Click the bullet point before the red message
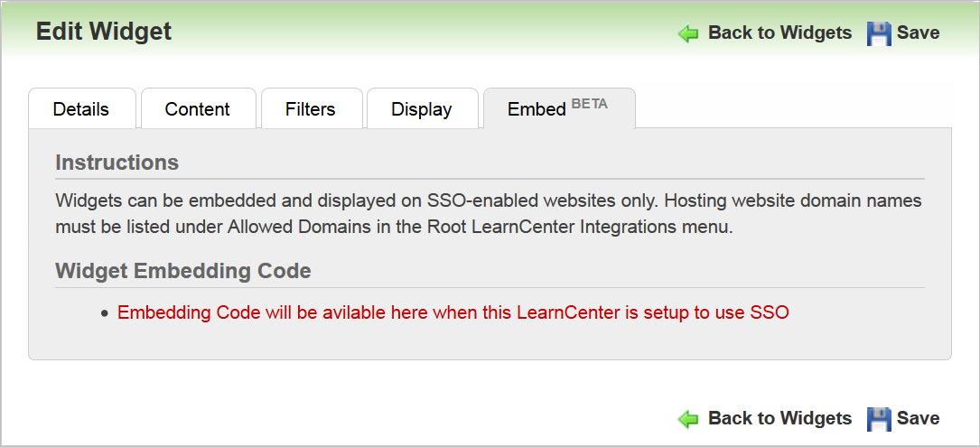The width and height of the screenshot is (980, 447). pyautogui.click(x=105, y=314)
